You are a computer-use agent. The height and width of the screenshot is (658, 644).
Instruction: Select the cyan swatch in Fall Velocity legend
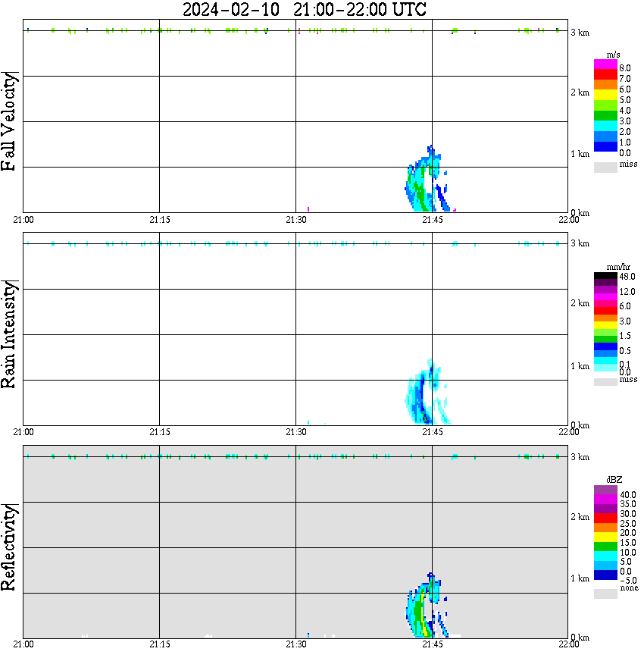605,126
